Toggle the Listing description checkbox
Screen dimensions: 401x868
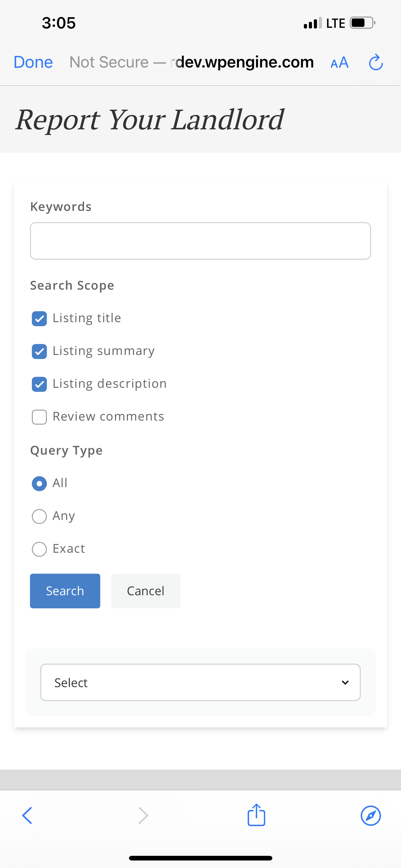coord(39,384)
